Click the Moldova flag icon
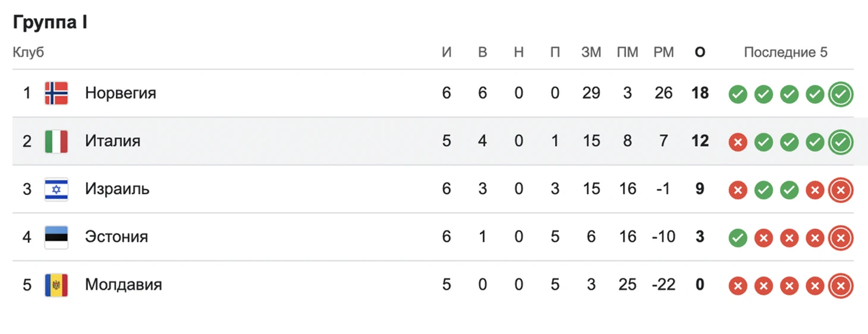This screenshot has width=868, height=334. (x=56, y=285)
